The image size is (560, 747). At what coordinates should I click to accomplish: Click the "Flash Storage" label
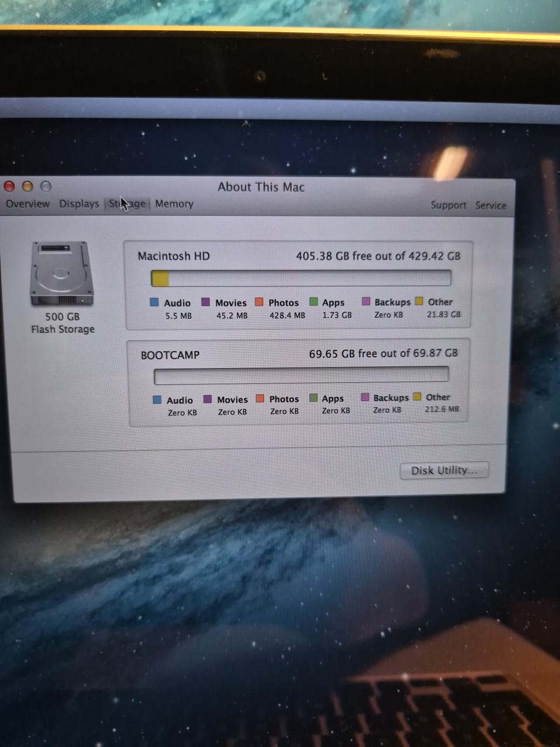coord(62,329)
